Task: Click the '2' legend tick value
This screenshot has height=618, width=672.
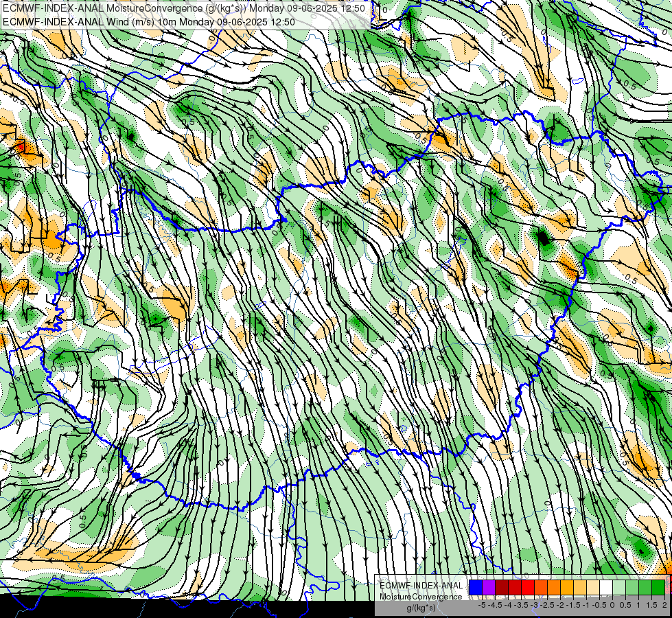Action: pos(664,605)
